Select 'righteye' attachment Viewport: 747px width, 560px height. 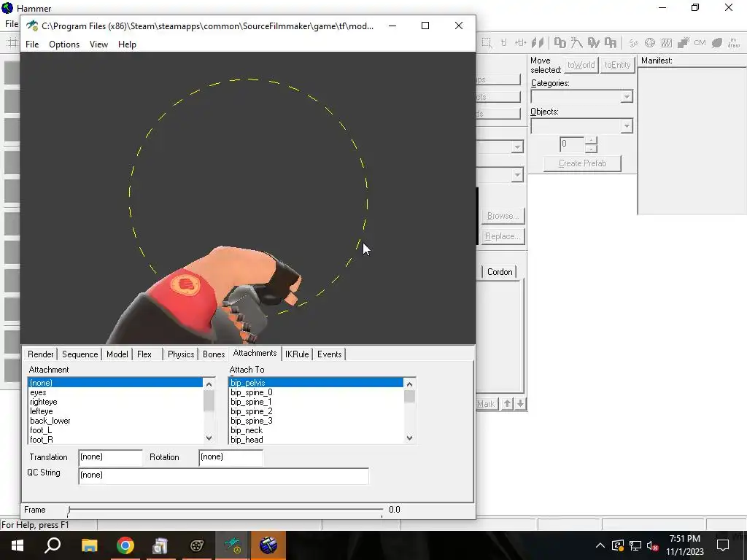(115, 402)
